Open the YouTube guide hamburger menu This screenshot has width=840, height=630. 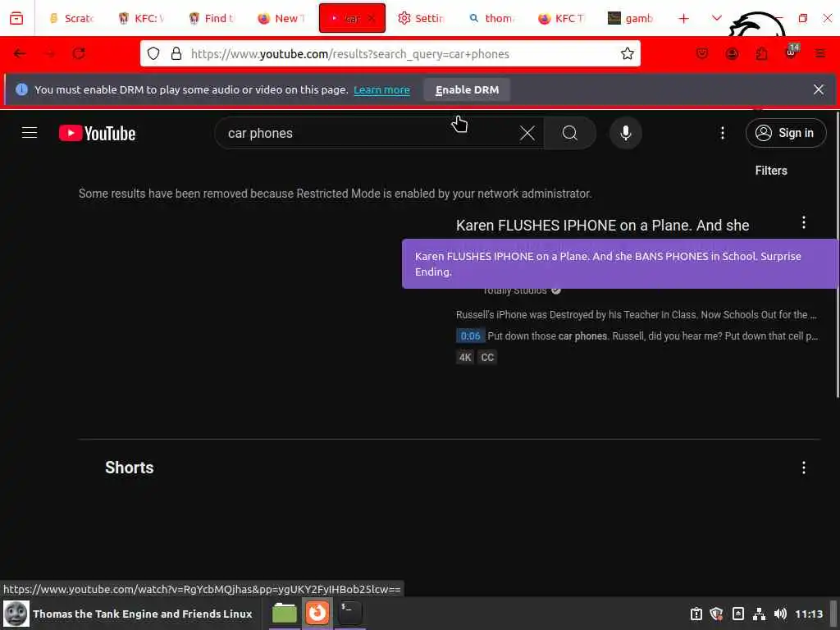tap(30, 133)
